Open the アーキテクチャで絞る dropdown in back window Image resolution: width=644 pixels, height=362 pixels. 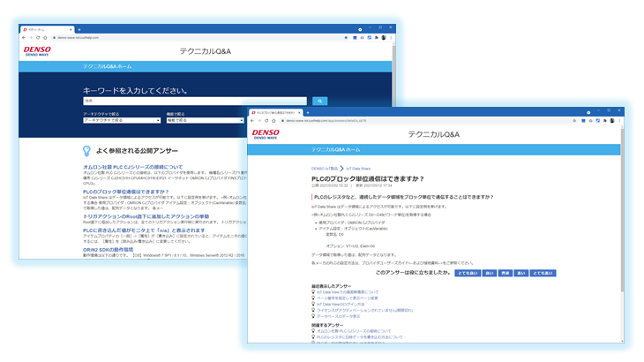tap(122, 120)
